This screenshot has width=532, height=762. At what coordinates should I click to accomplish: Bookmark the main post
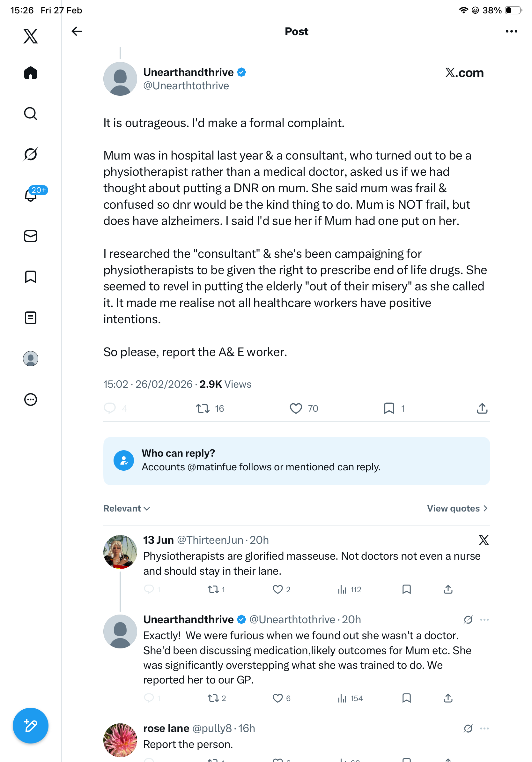tap(389, 408)
